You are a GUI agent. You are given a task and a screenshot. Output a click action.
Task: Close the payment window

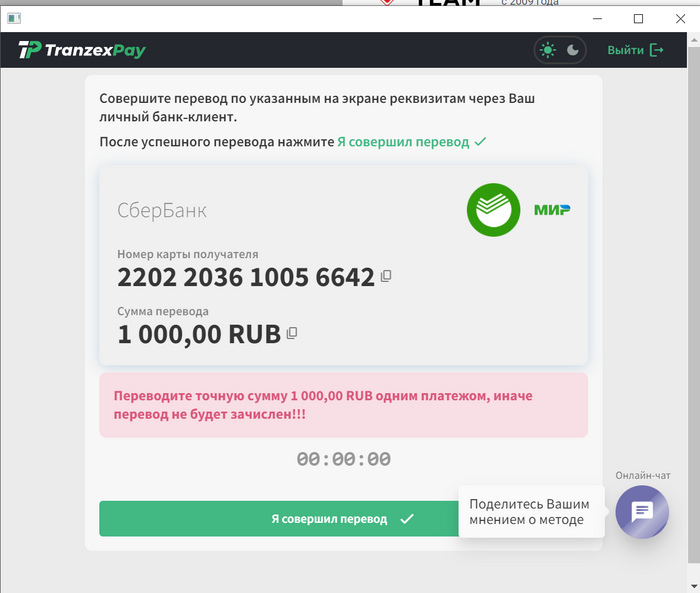coord(680,19)
